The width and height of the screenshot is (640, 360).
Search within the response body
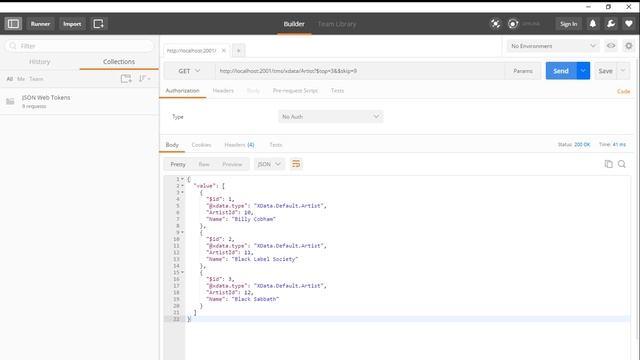[x=622, y=164]
